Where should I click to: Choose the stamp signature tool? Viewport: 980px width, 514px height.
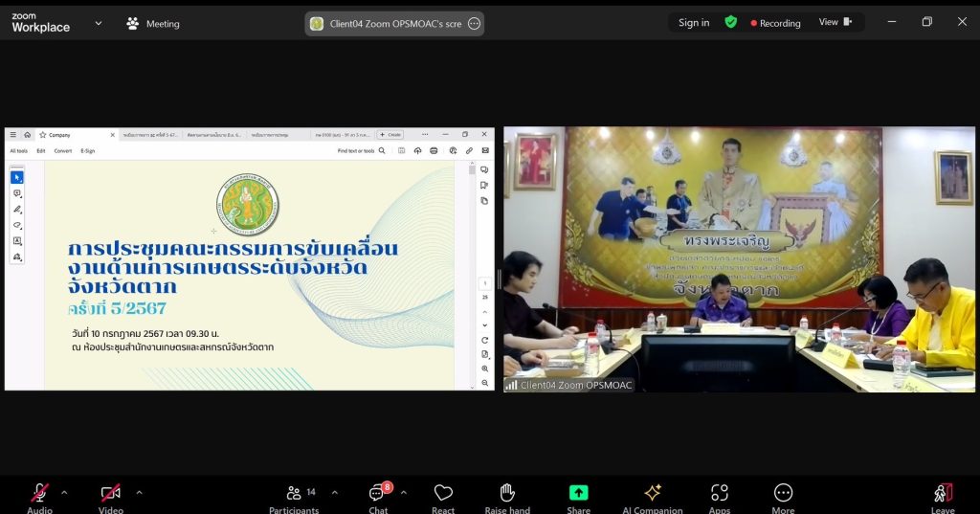point(17,257)
